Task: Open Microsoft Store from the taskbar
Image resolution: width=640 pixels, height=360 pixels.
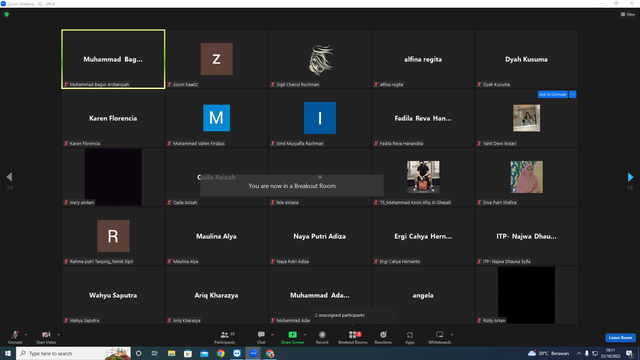Action: click(188, 353)
